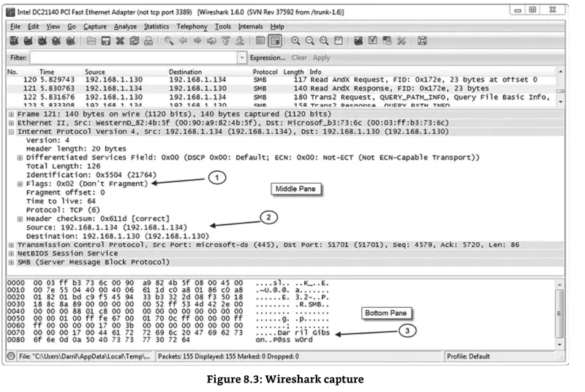Jump to the last packet

240,41
